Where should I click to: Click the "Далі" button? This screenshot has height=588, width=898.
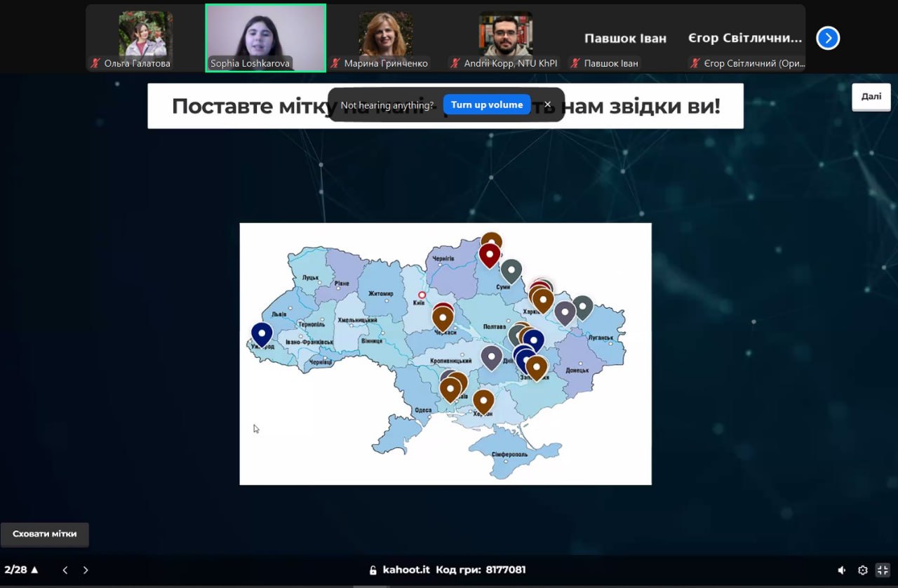pos(871,97)
